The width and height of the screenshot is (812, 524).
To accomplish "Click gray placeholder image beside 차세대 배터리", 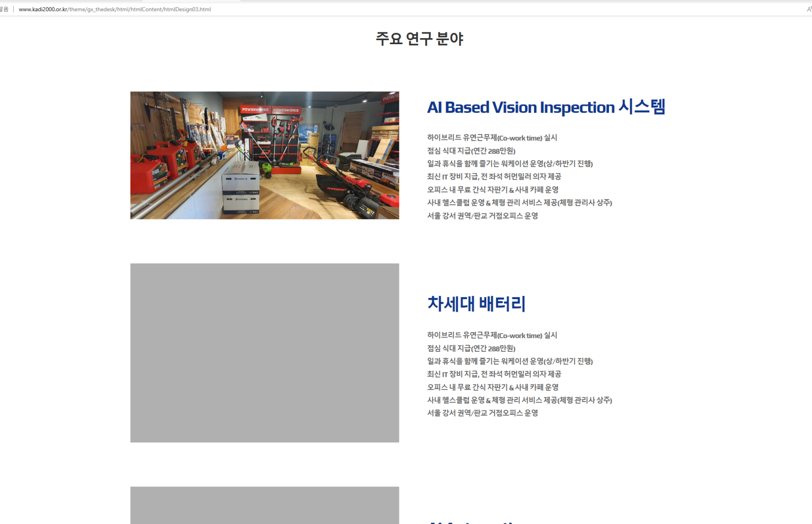I will click(264, 353).
